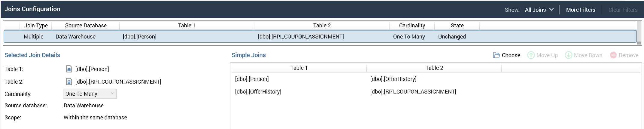Click the Table 1 document icon
Viewport: 644px width, 129px height.
point(69,69)
